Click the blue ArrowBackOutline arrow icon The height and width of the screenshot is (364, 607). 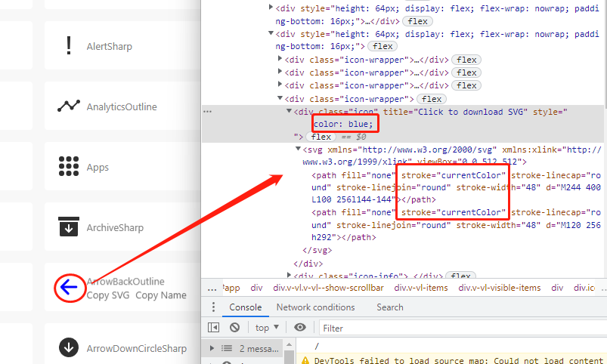[70, 288]
